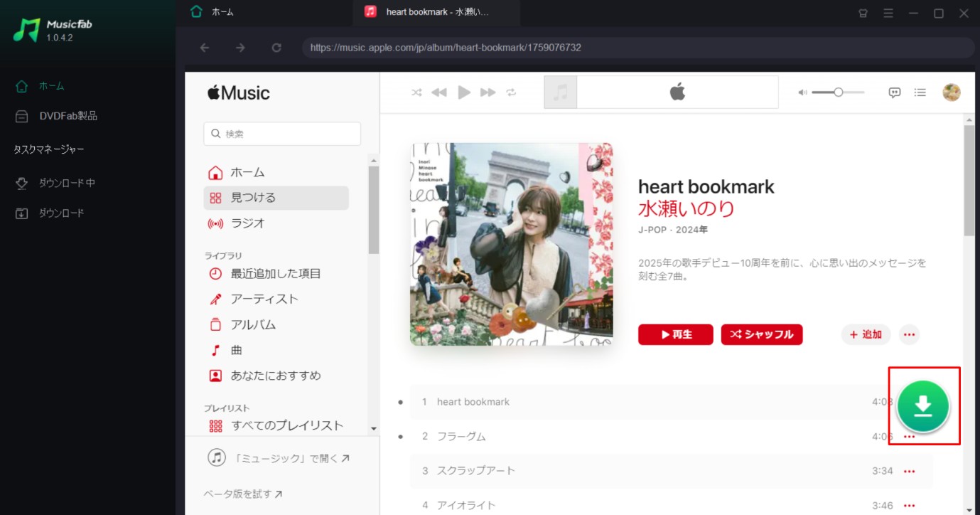
Task: Click the sidebar scroll up arrow
Action: click(374, 159)
